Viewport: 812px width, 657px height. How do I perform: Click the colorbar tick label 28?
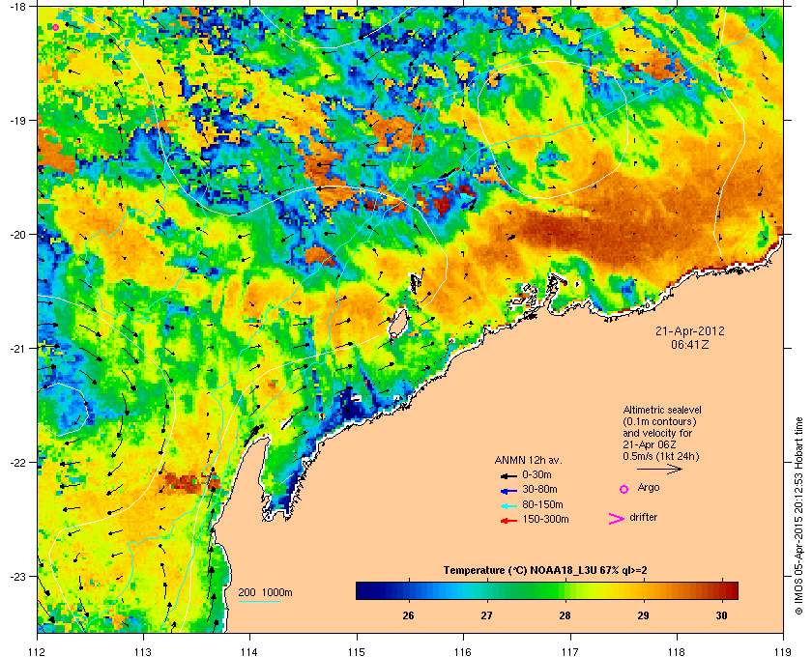[565, 615]
